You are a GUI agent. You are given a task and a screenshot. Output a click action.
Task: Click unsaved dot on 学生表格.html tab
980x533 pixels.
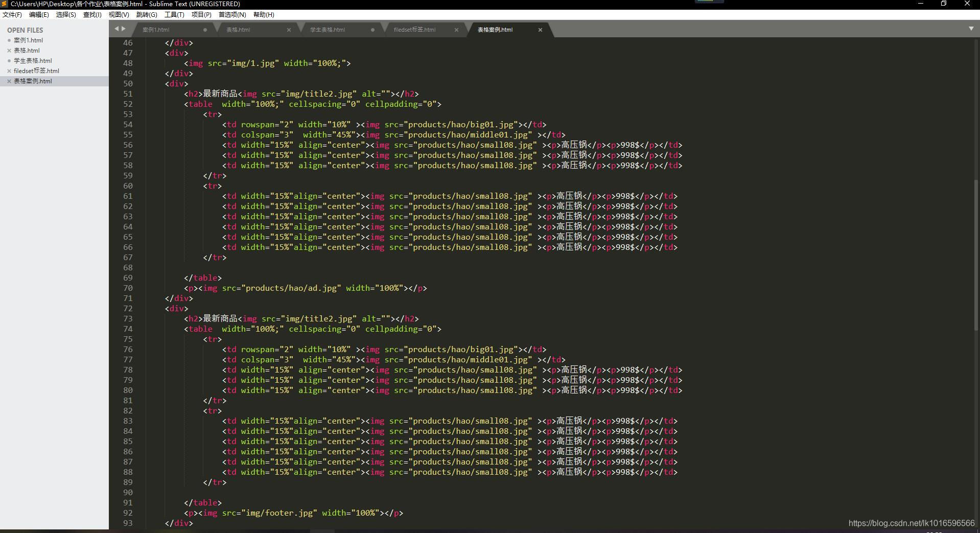tap(372, 30)
